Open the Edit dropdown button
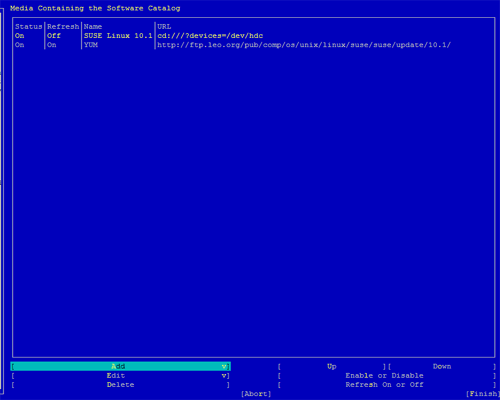Image resolution: width=500 pixels, height=400 pixels. [120, 376]
